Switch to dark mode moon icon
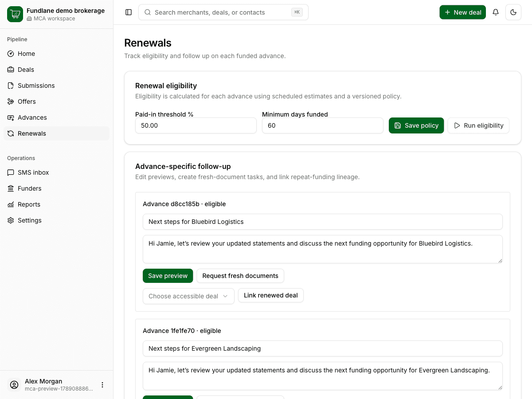Viewport: 532px width, 399px height. pyautogui.click(x=513, y=12)
